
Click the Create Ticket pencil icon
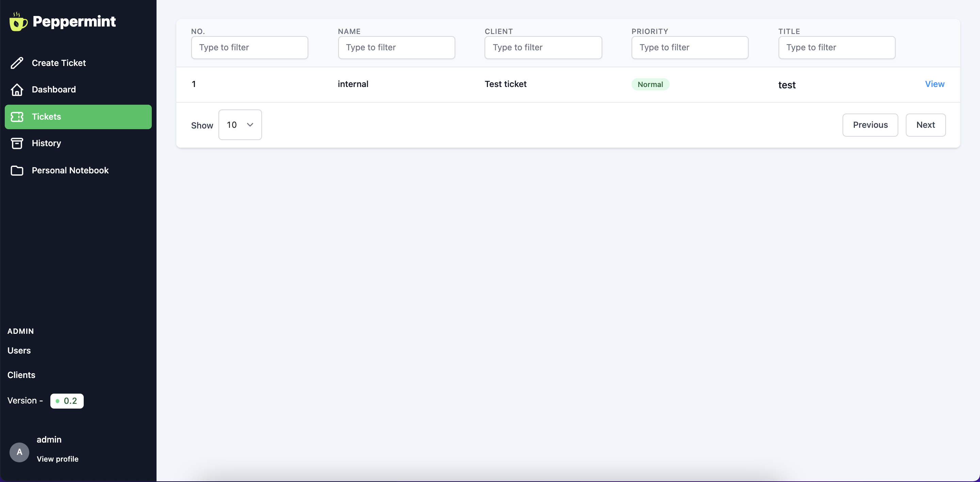[x=17, y=63]
